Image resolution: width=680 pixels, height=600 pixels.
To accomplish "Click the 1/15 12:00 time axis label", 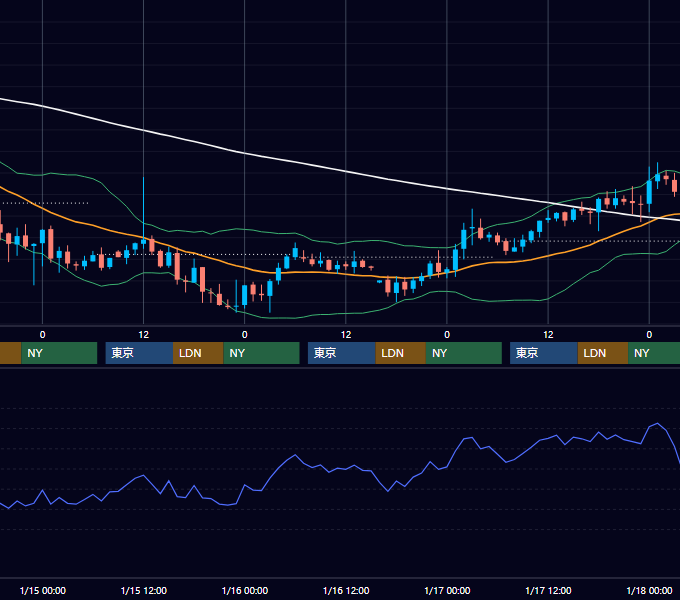I will (x=144, y=590).
